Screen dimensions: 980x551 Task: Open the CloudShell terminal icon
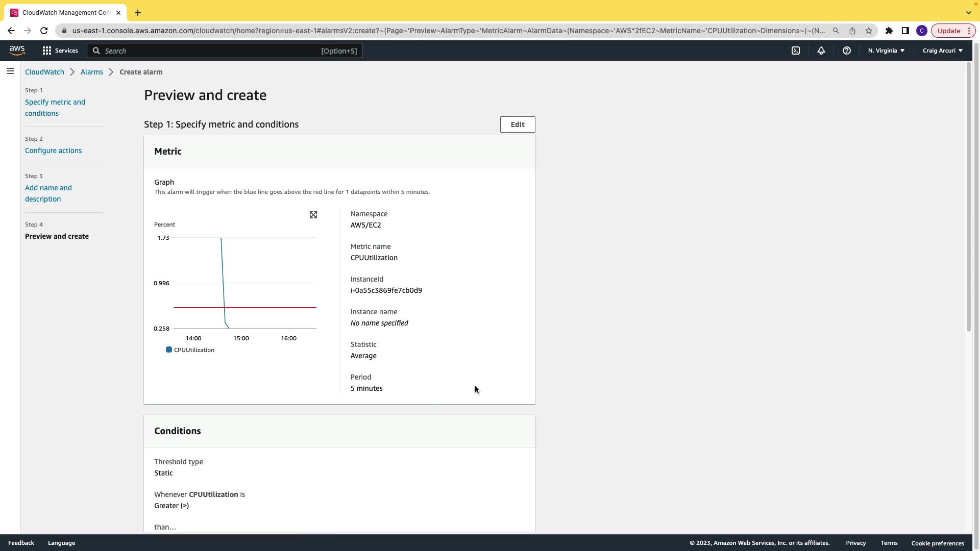[796, 51]
